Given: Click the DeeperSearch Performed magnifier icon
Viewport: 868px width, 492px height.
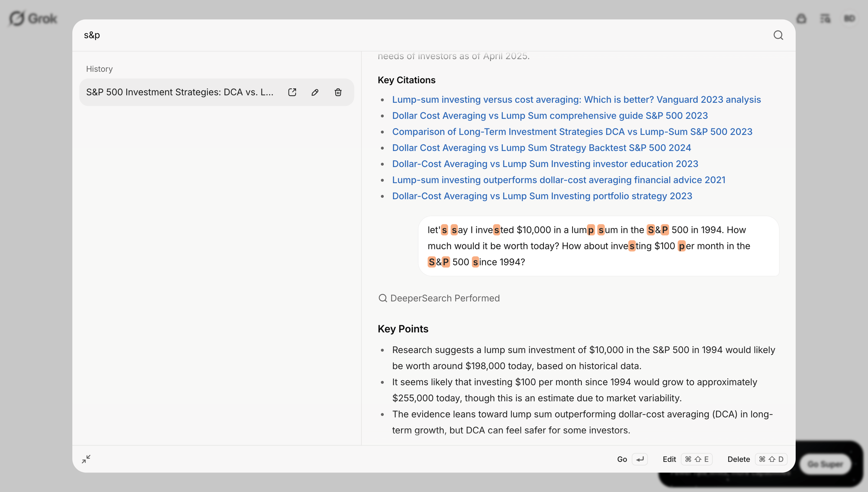Looking at the screenshot, I should tap(383, 298).
